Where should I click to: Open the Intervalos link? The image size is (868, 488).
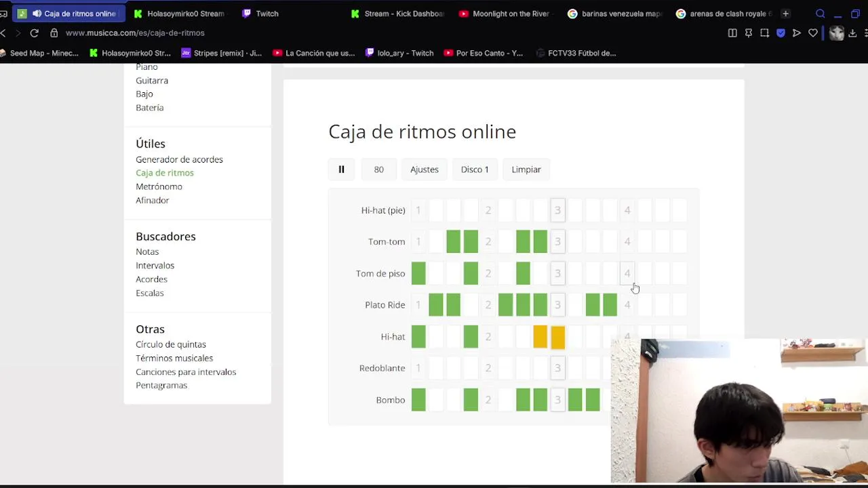coord(155,266)
